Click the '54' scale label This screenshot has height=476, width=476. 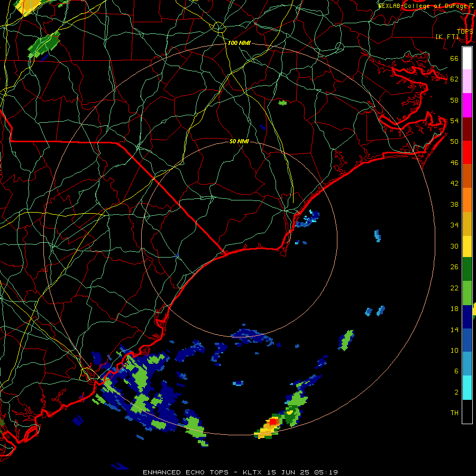pyautogui.click(x=454, y=121)
